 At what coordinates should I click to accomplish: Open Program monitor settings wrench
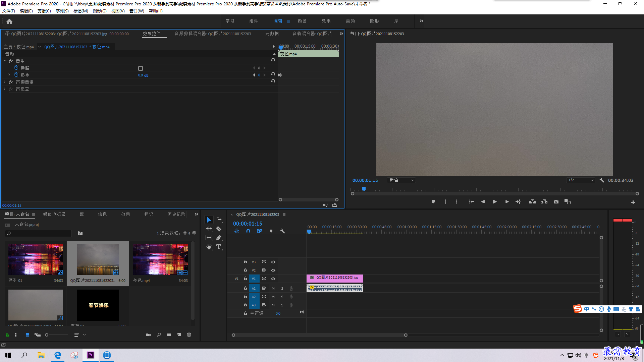(602, 180)
